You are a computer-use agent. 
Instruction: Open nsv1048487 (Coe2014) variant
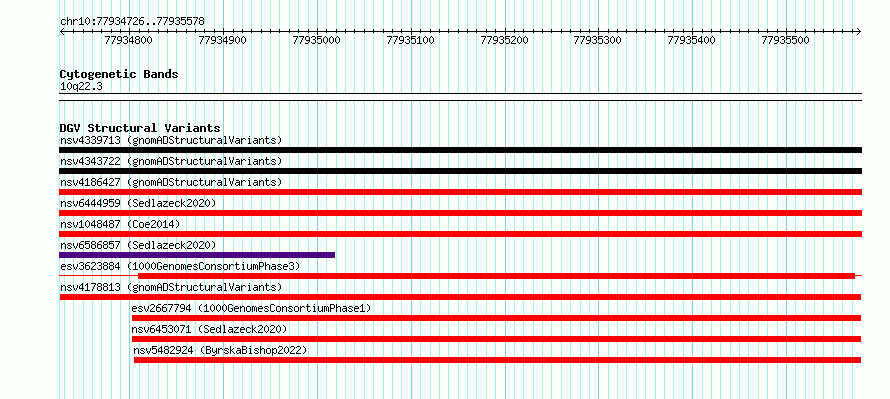point(120,224)
